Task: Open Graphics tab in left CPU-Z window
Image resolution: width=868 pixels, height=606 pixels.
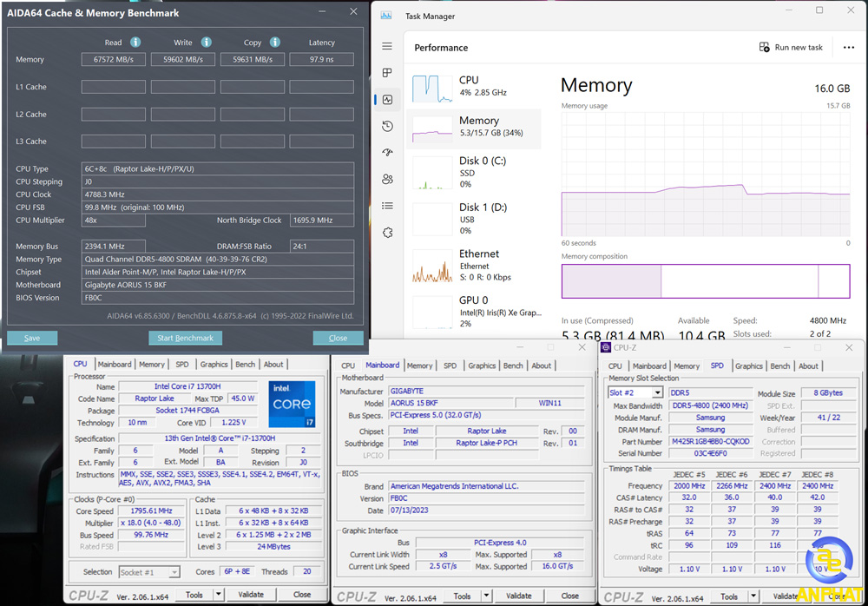Action: (x=214, y=365)
